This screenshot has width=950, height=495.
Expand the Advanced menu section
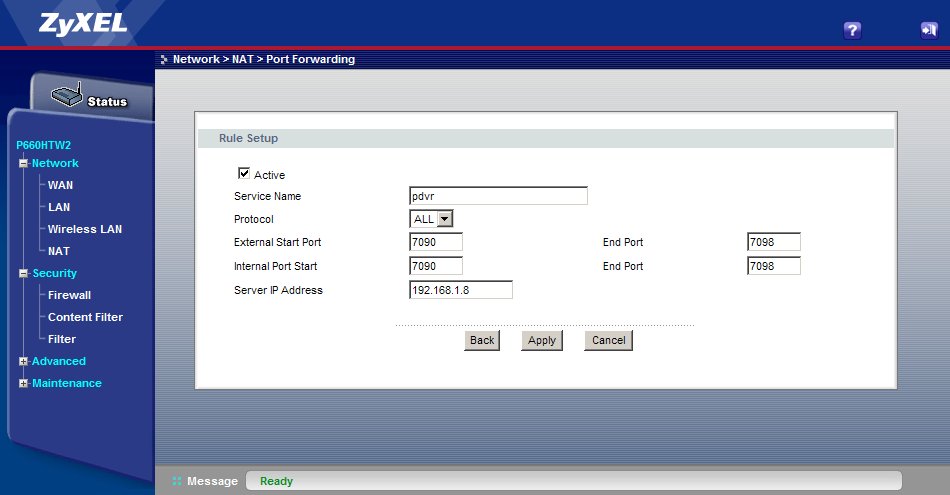point(24,361)
